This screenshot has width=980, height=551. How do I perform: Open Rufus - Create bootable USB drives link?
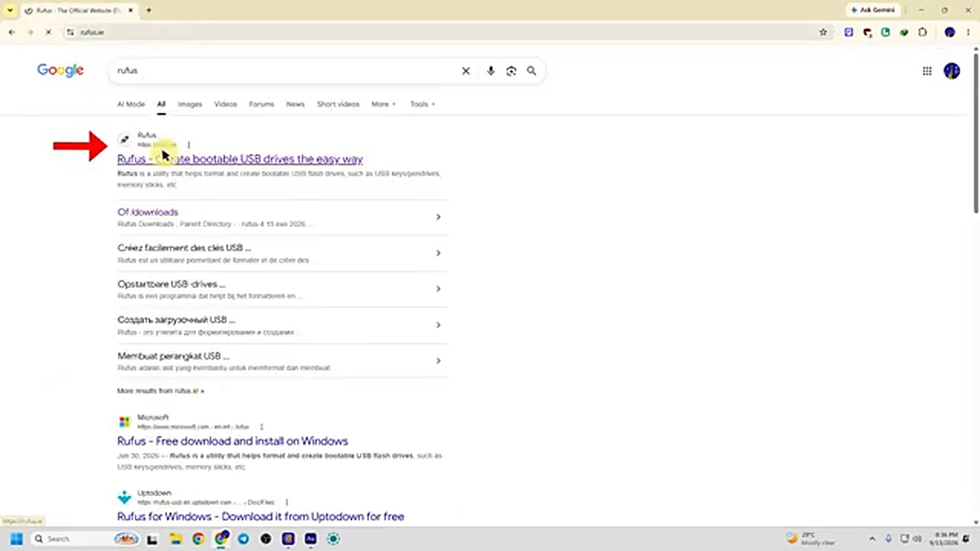[x=240, y=159]
